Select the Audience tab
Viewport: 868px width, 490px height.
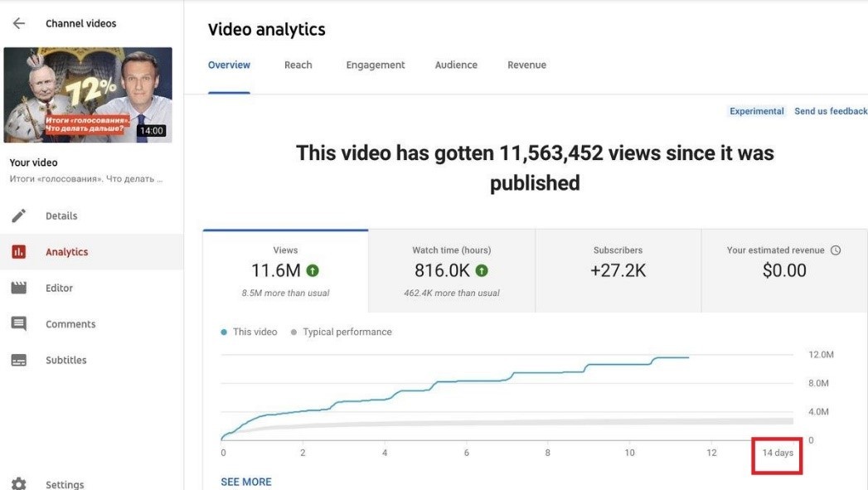coord(456,65)
